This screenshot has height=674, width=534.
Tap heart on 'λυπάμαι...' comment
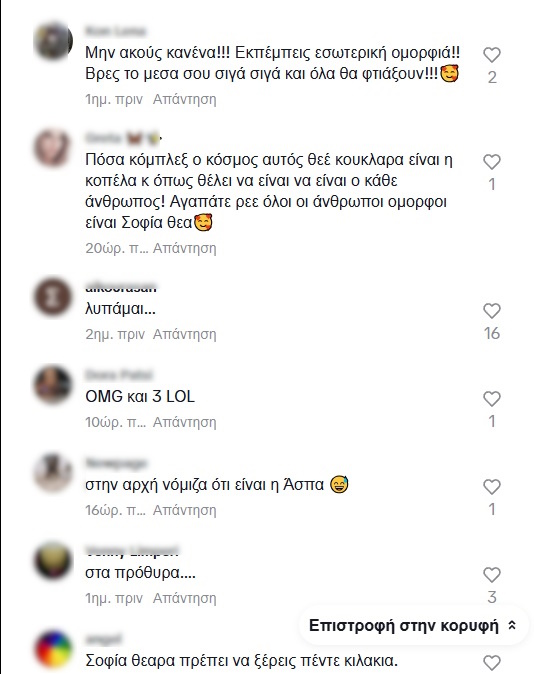(x=492, y=311)
